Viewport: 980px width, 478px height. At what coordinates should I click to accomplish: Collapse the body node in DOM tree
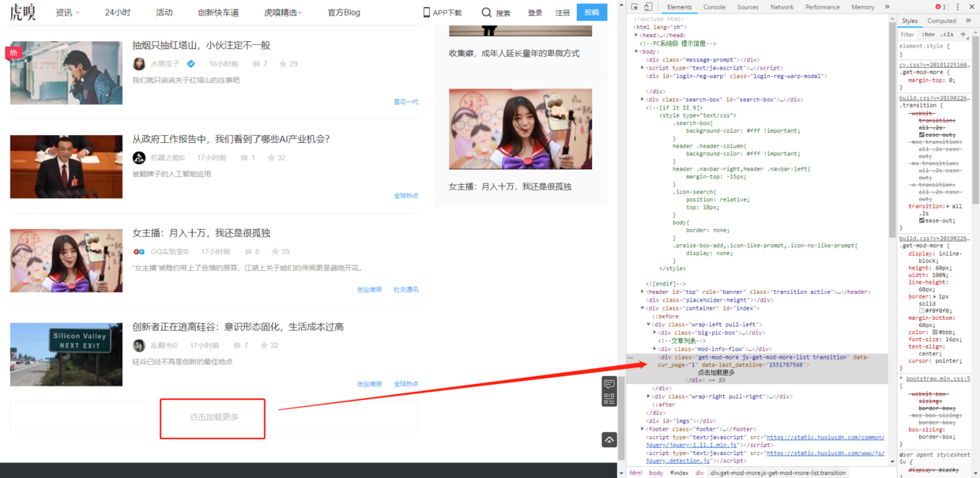pos(636,51)
